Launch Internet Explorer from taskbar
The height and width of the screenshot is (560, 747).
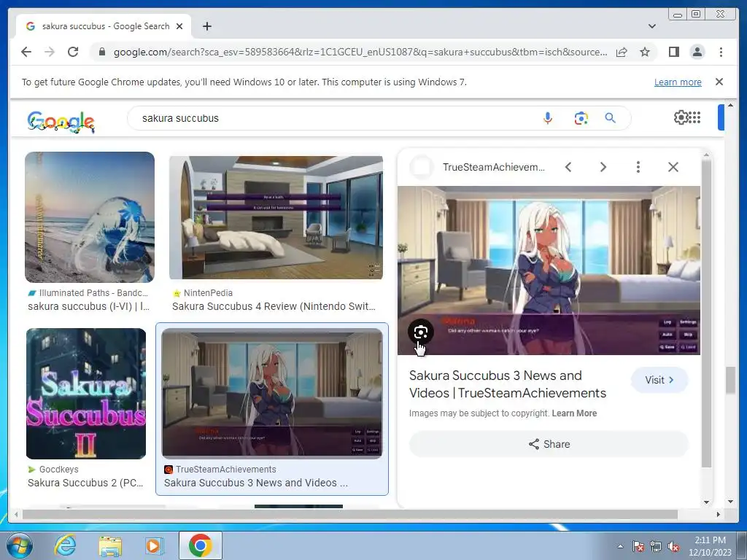65,545
